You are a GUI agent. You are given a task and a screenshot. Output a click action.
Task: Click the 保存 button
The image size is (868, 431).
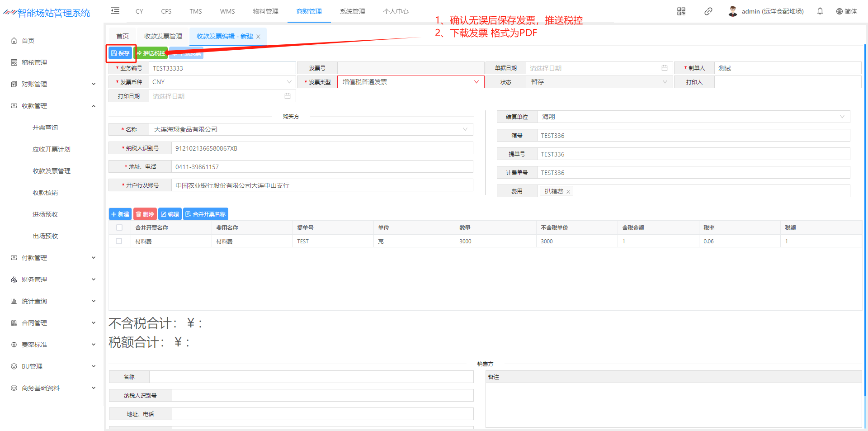click(x=120, y=53)
